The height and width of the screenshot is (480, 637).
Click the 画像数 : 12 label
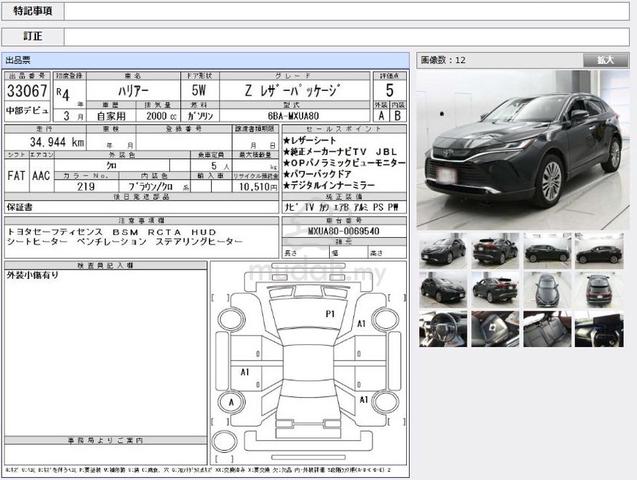[443, 60]
